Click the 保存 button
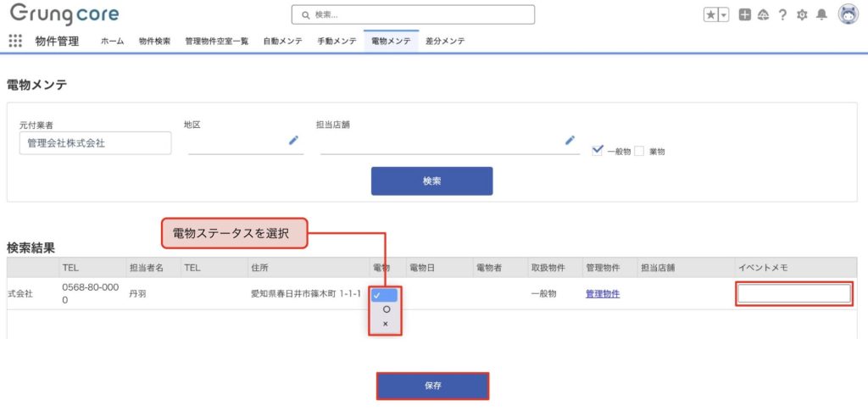This screenshot has width=868, height=411. click(432, 386)
